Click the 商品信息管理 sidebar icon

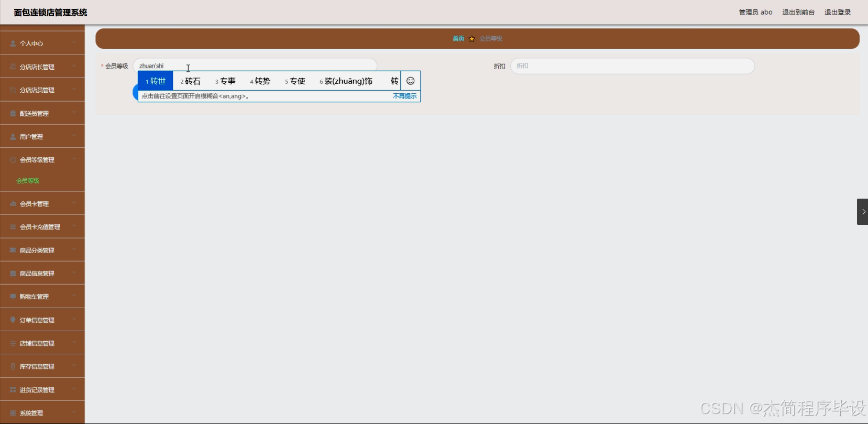[13, 274]
